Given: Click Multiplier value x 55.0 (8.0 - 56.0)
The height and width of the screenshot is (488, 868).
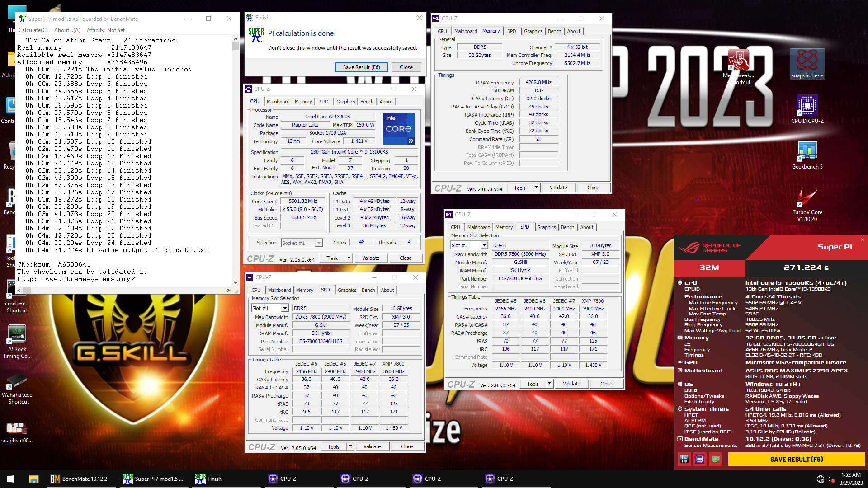Looking at the screenshot, I should point(303,210).
